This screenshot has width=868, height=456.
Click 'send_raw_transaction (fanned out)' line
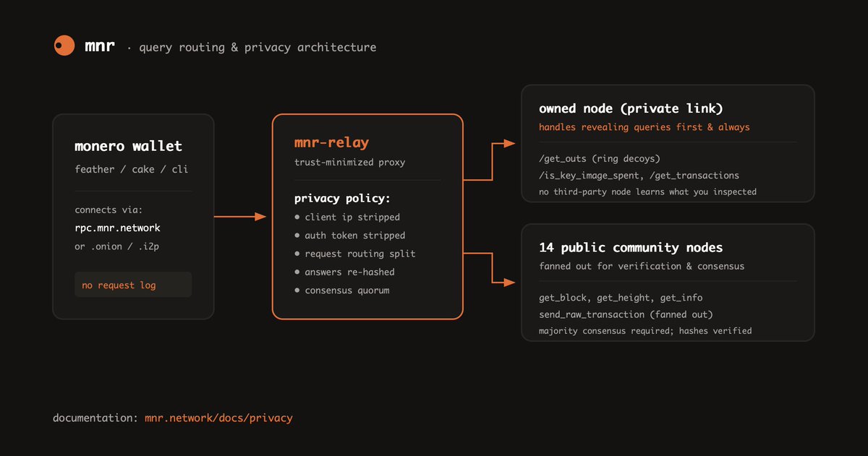coord(626,314)
